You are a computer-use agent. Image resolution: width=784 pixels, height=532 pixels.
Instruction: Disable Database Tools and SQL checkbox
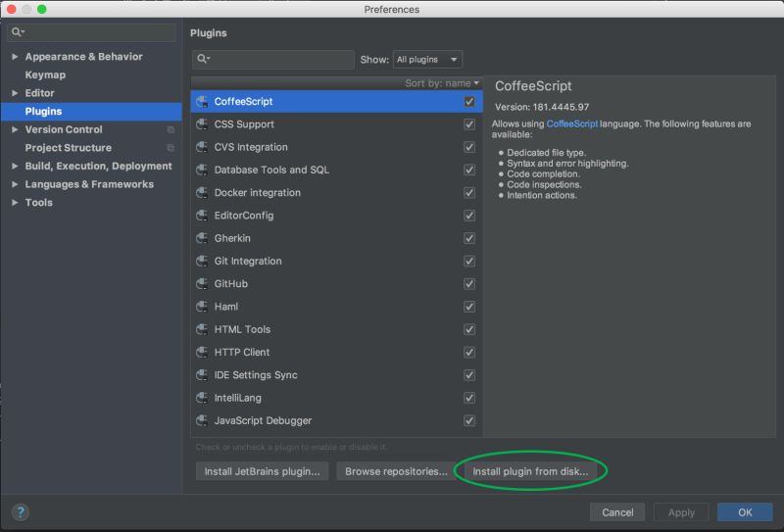(x=469, y=170)
